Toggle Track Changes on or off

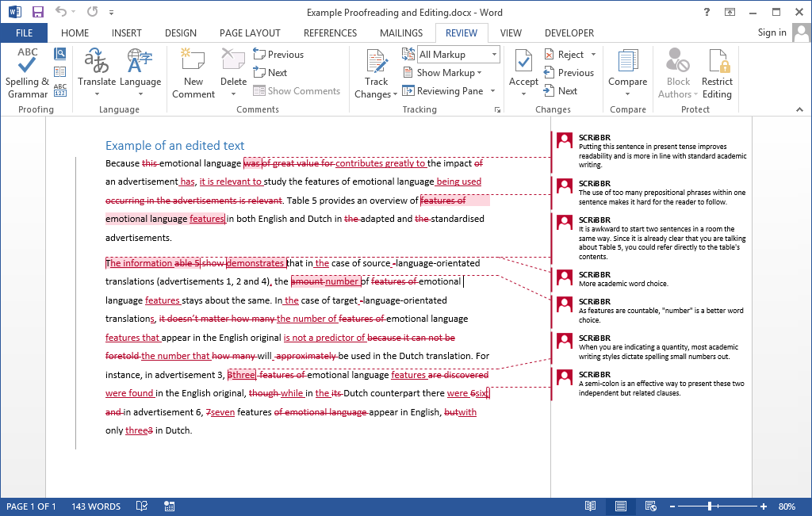tap(375, 71)
